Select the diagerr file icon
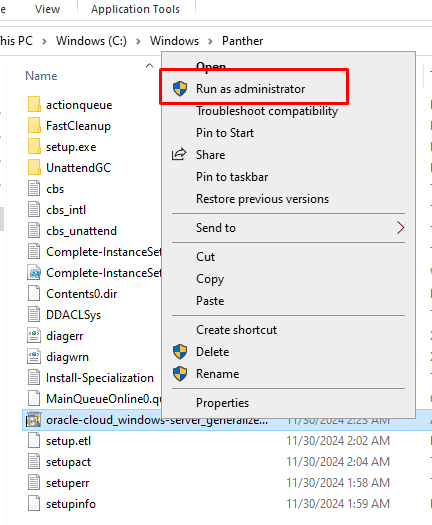 (34, 335)
